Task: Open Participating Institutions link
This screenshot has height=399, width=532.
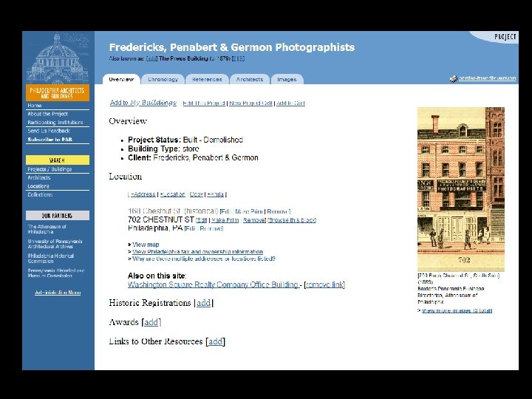Action: point(55,123)
